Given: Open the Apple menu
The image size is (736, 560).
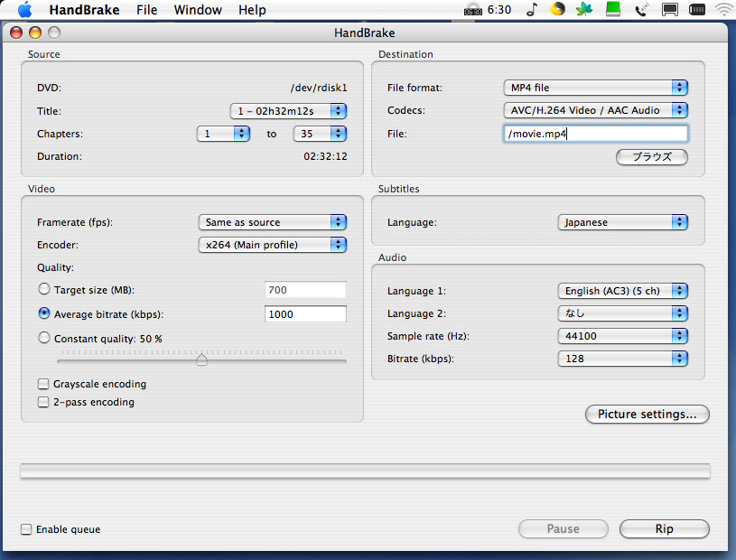Looking at the screenshot, I should (24, 10).
